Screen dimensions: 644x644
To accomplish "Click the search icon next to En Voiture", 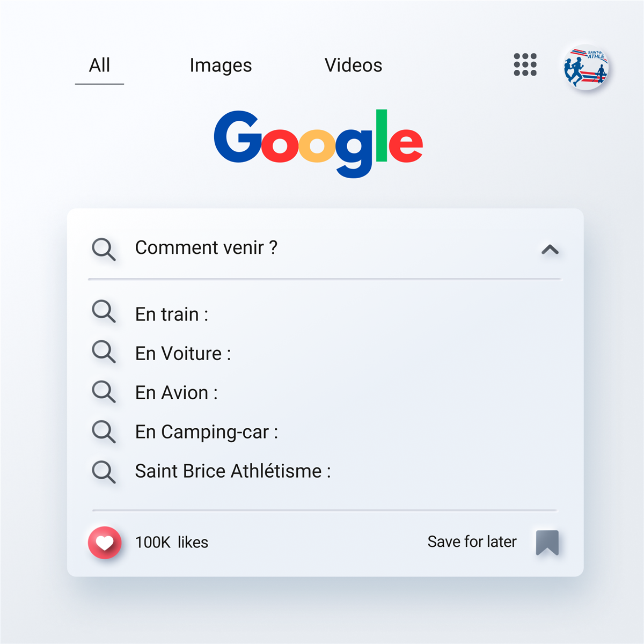I will pyautogui.click(x=104, y=352).
